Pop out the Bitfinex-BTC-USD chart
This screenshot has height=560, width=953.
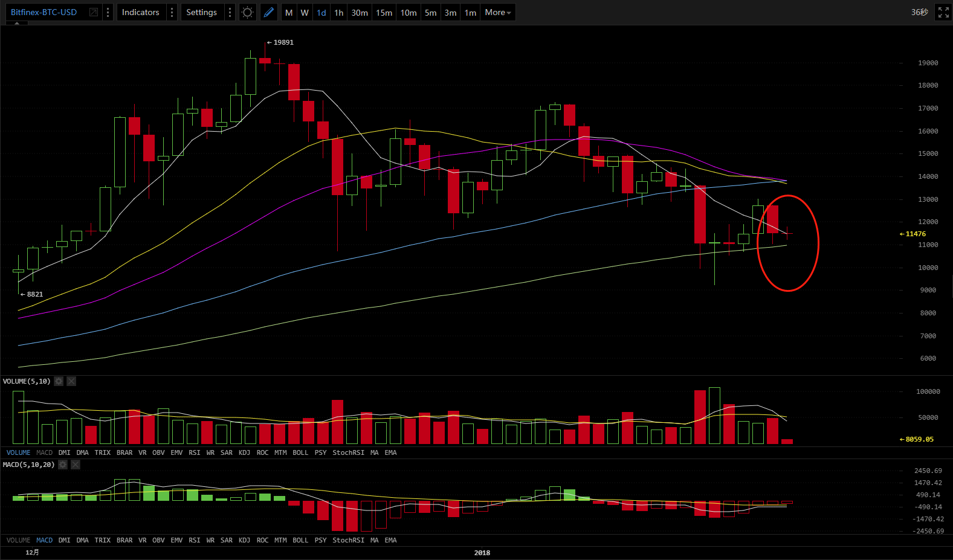click(94, 13)
